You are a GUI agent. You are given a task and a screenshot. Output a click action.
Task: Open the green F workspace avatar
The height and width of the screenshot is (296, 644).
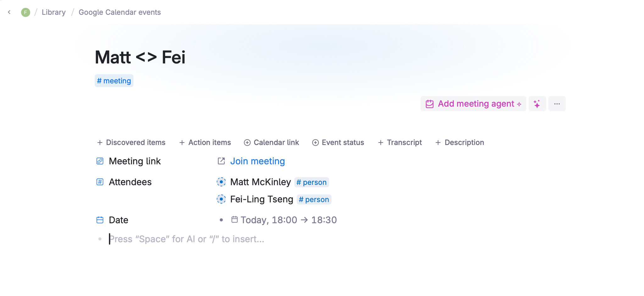click(x=25, y=12)
